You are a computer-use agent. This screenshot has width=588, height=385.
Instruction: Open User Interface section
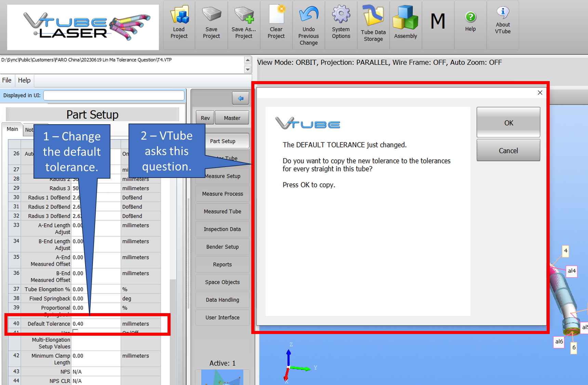[x=223, y=318]
